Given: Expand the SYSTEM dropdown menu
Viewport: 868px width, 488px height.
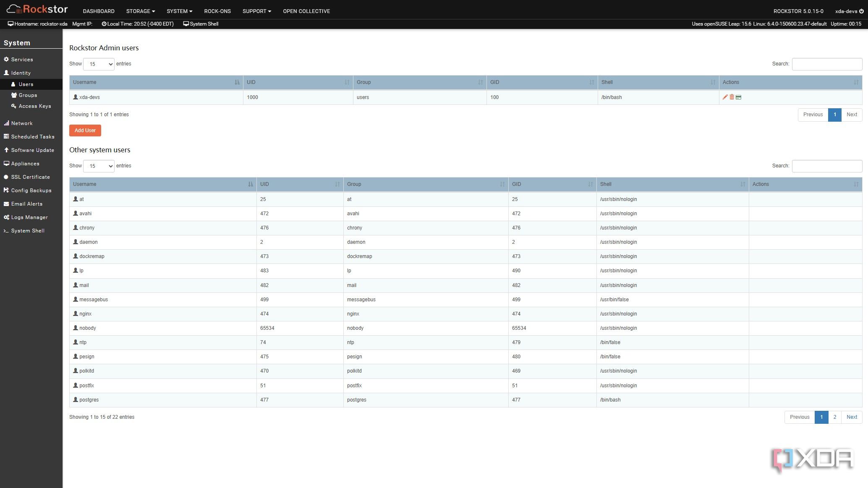Looking at the screenshot, I should click(x=180, y=11).
